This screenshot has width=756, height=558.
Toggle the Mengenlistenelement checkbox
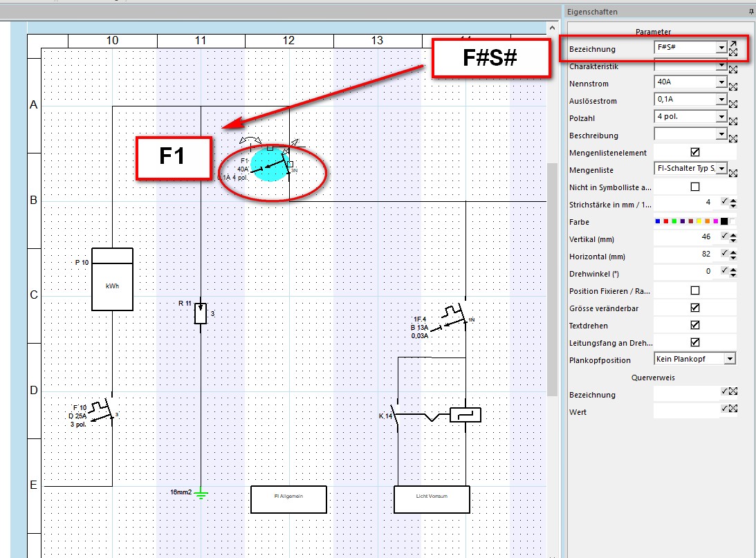pyautogui.click(x=695, y=152)
